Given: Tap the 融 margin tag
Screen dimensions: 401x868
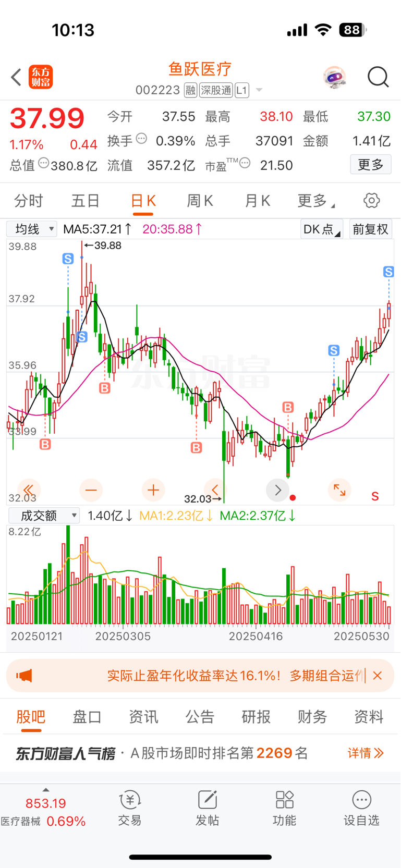Looking at the screenshot, I should (190, 90).
